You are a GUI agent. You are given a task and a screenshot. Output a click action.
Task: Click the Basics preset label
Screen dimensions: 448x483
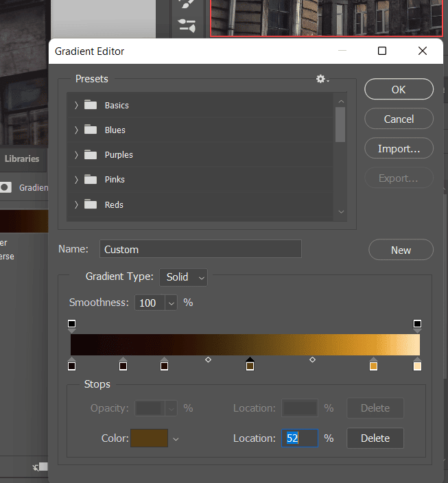[x=117, y=106]
